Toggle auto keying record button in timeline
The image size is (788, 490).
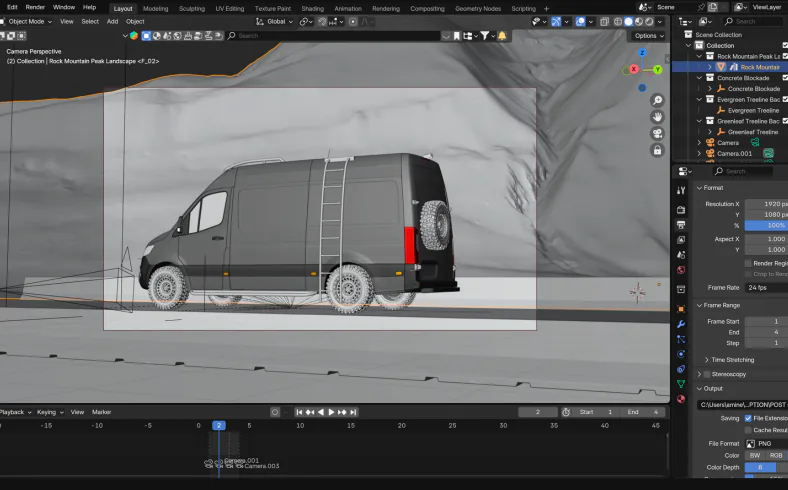(x=275, y=412)
